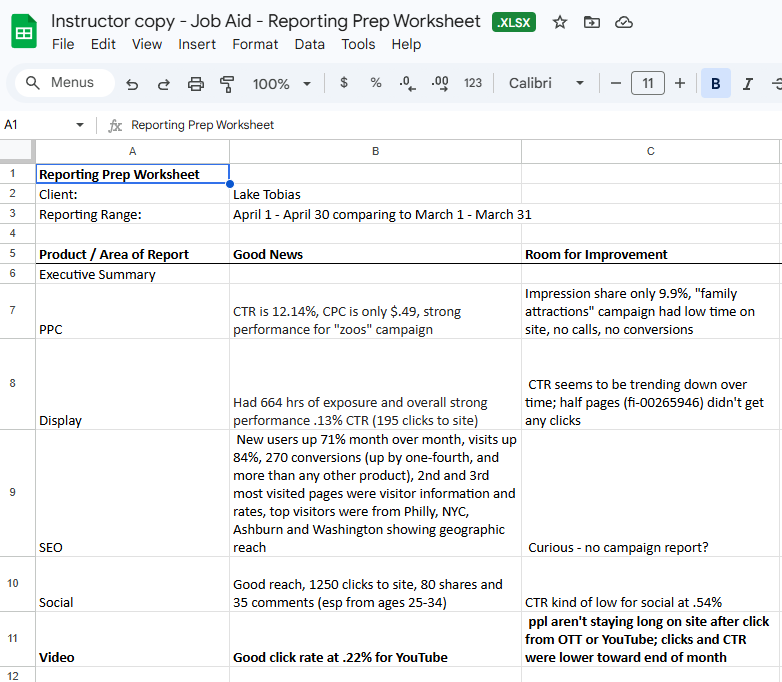The image size is (782, 682).
Task: Click the Google Sheets home icon
Action: tap(24, 32)
